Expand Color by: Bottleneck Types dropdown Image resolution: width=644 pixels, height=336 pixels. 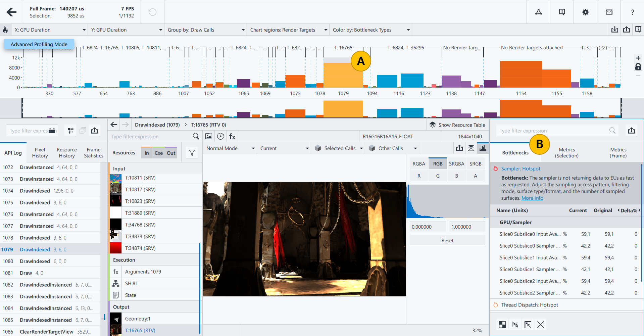pos(371,30)
